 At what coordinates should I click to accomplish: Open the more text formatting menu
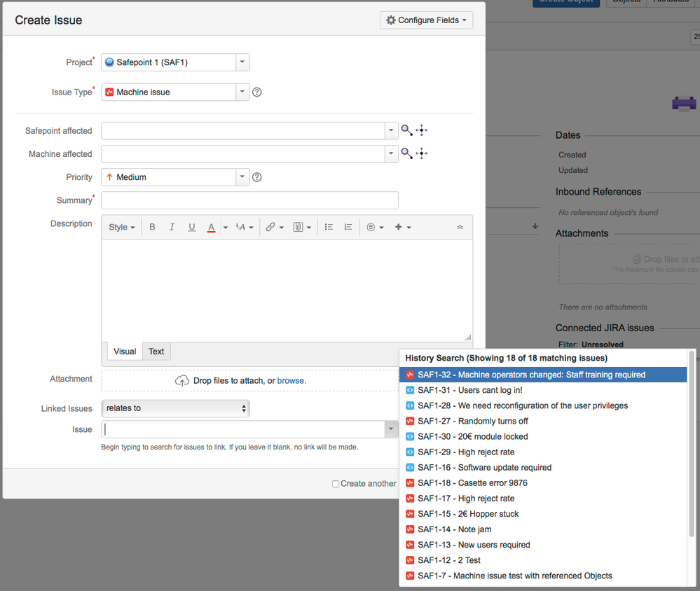[245, 227]
